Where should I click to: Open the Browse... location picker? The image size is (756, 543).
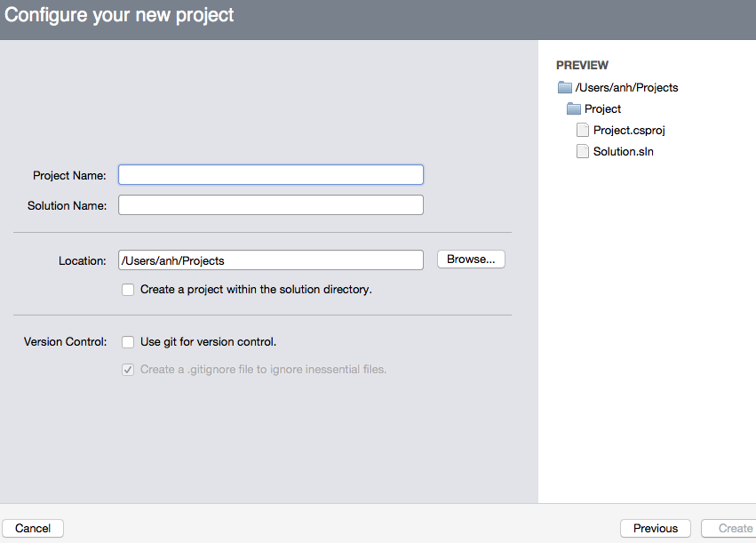(x=471, y=259)
